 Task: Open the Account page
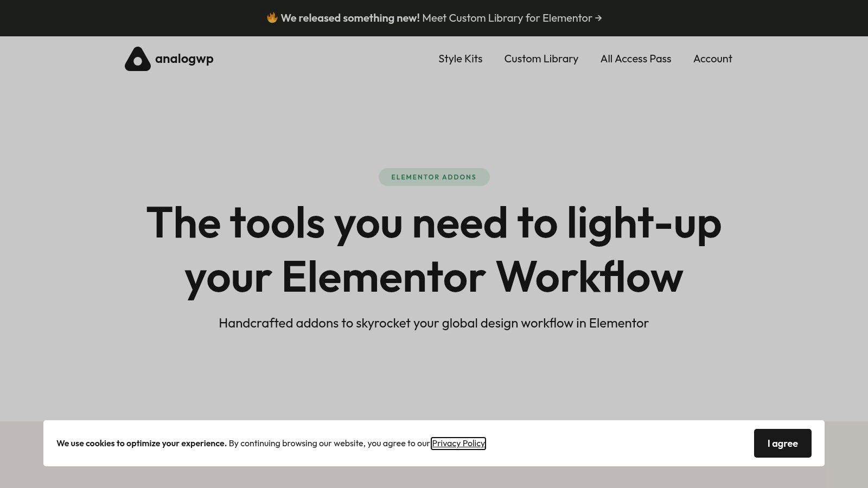(713, 59)
